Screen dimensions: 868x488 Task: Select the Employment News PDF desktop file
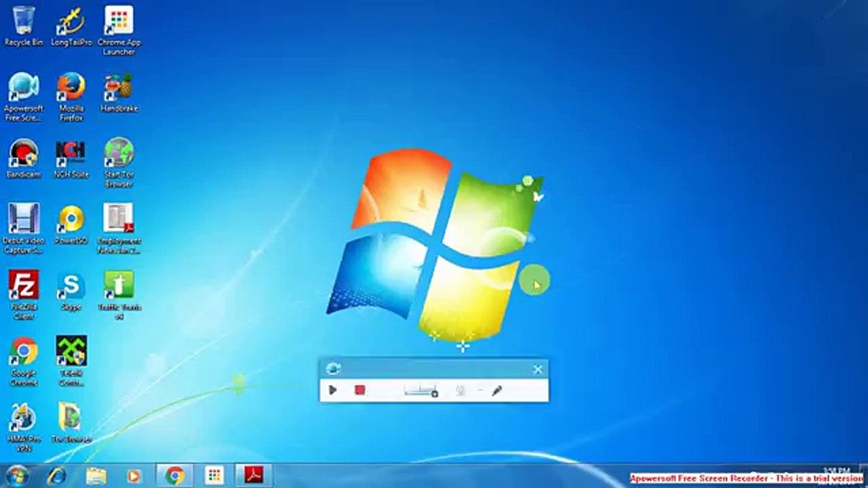(x=119, y=229)
